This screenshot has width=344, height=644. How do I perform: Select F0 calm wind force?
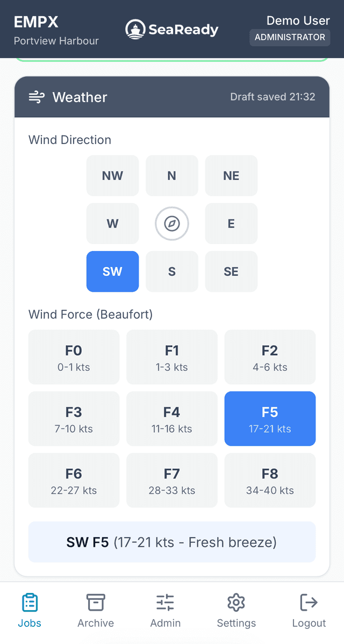point(74,357)
